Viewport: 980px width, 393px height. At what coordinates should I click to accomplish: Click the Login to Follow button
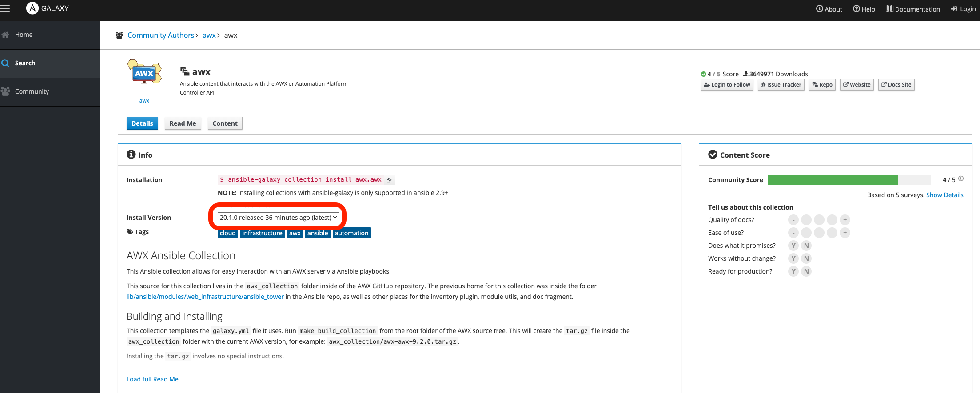pyautogui.click(x=727, y=85)
